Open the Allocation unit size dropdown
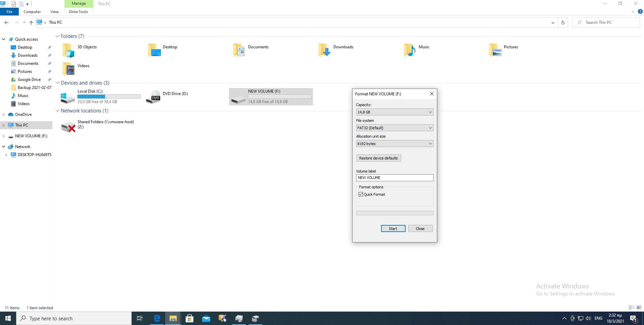The height and width of the screenshot is (325, 644). tap(395, 144)
